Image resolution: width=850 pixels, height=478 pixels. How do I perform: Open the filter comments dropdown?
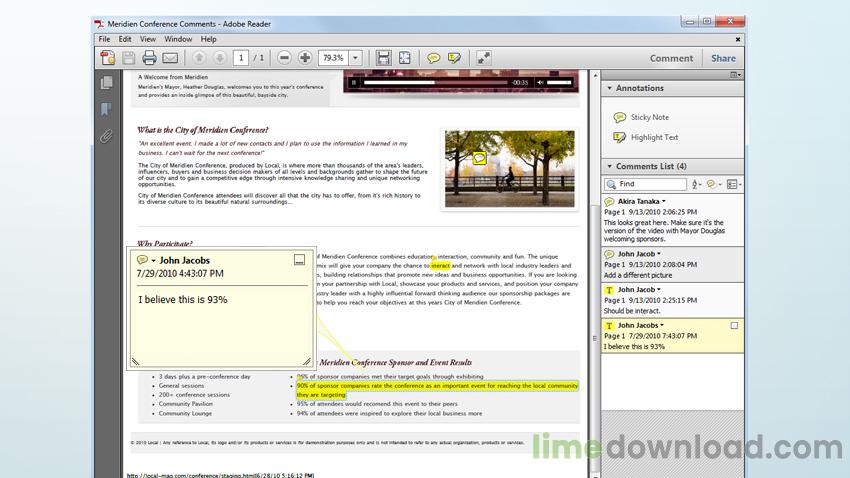pos(714,184)
